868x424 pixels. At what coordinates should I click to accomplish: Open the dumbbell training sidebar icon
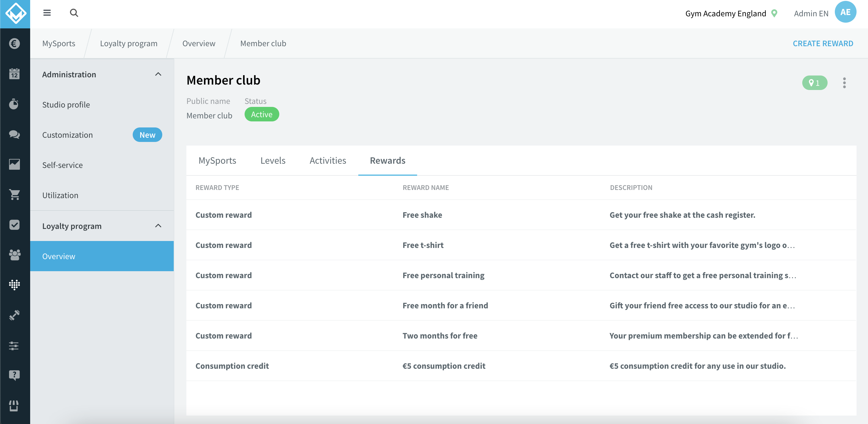coord(14,315)
